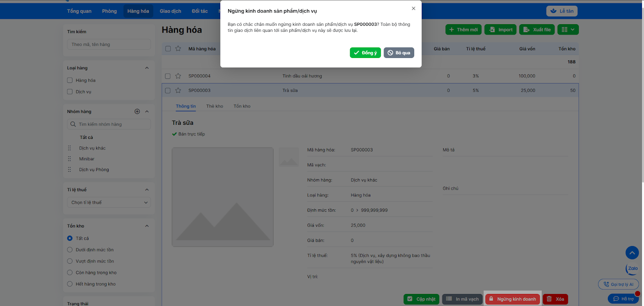Select the Dịch vụ khác product group
Viewport: 644px width, 306px height.
pyautogui.click(x=92, y=148)
